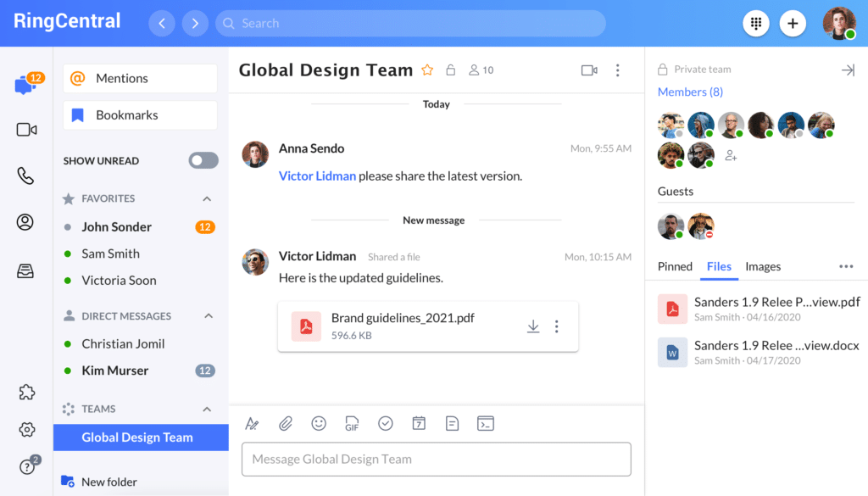868x496 pixels.
Task: Open the emoji picker
Action: [319, 423]
